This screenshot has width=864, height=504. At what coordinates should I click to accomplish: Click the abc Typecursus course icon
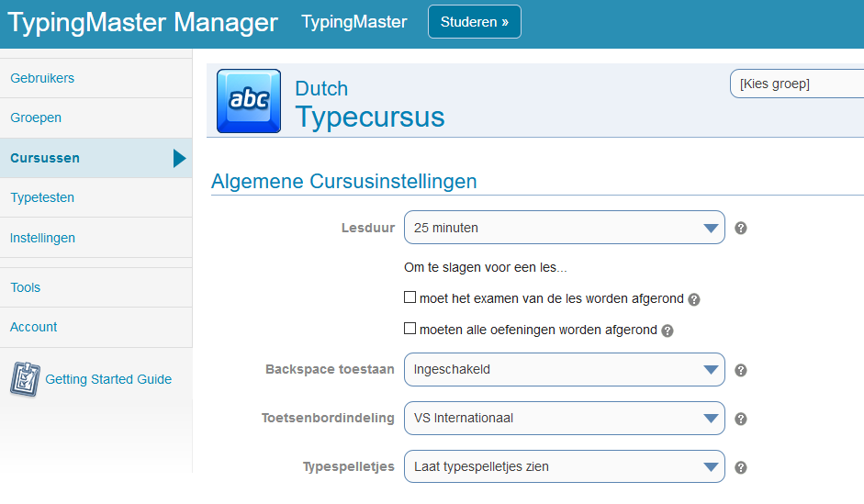click(x=249, y=101)
